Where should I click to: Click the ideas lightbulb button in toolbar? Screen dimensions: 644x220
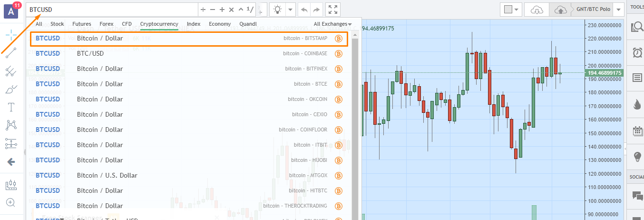(277, 10)
